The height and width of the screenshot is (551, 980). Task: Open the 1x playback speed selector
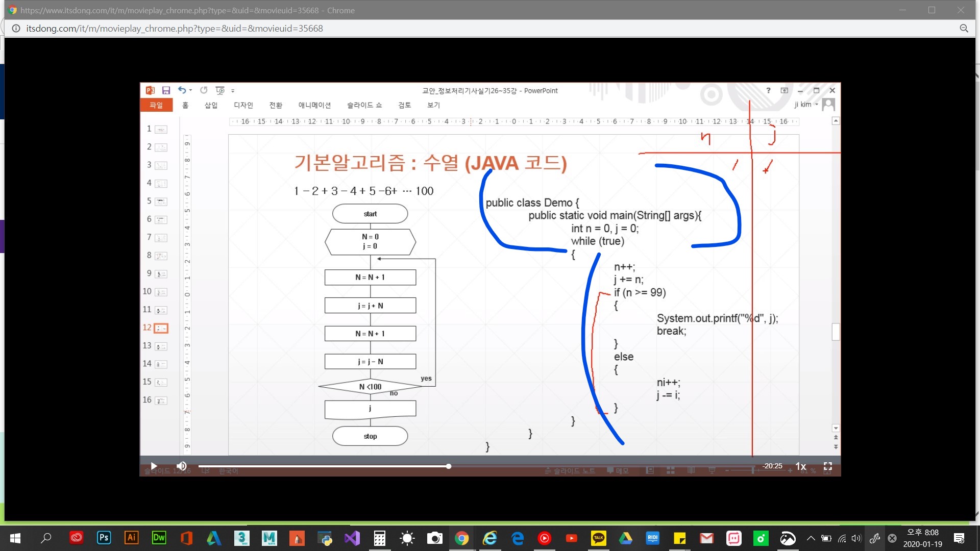click(x=801, y=466)
